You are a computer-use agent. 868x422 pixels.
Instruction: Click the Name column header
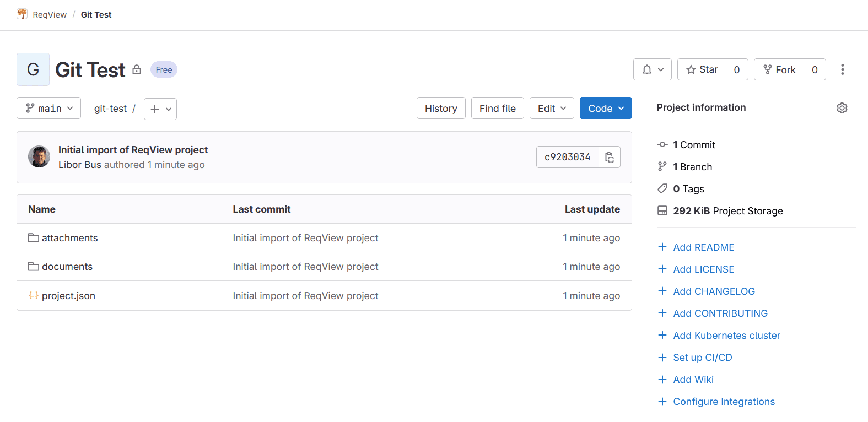pos(42,209)
